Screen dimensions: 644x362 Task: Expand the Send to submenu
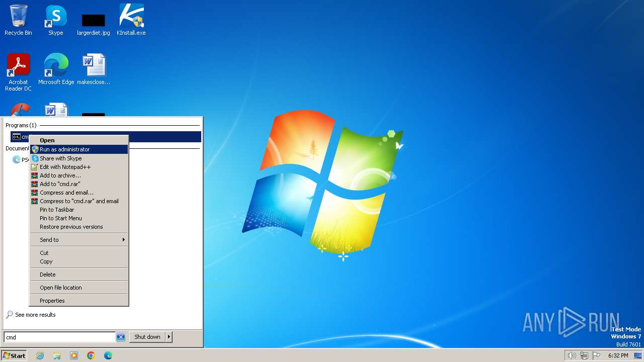pyautogui.click(x=79, y=240)
